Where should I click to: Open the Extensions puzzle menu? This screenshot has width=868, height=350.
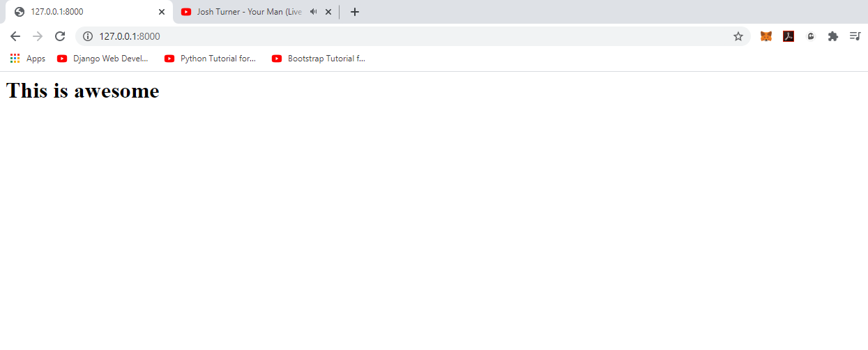click(x=832, y=36)
